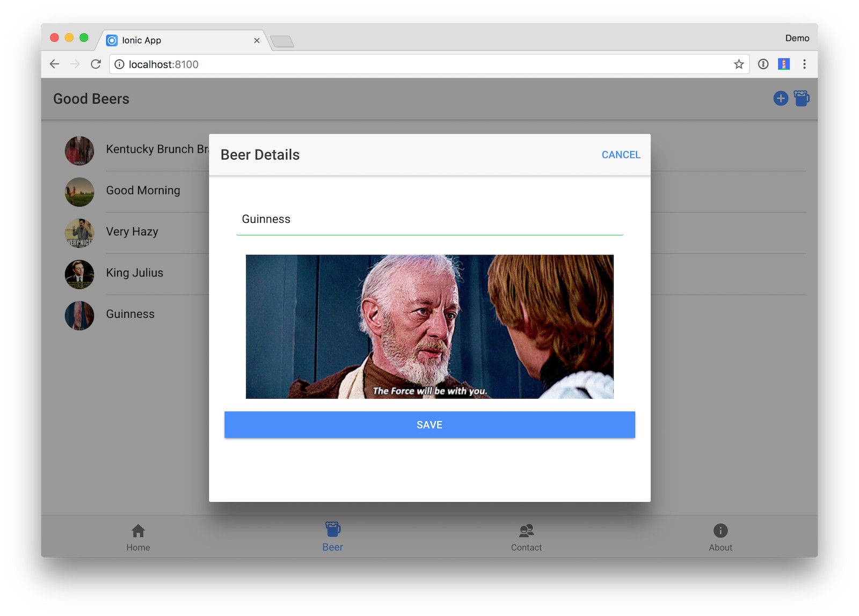The image size is (859, 616).
Task: Open the Chrome three-dot menu
Action: tap(804, 64)
